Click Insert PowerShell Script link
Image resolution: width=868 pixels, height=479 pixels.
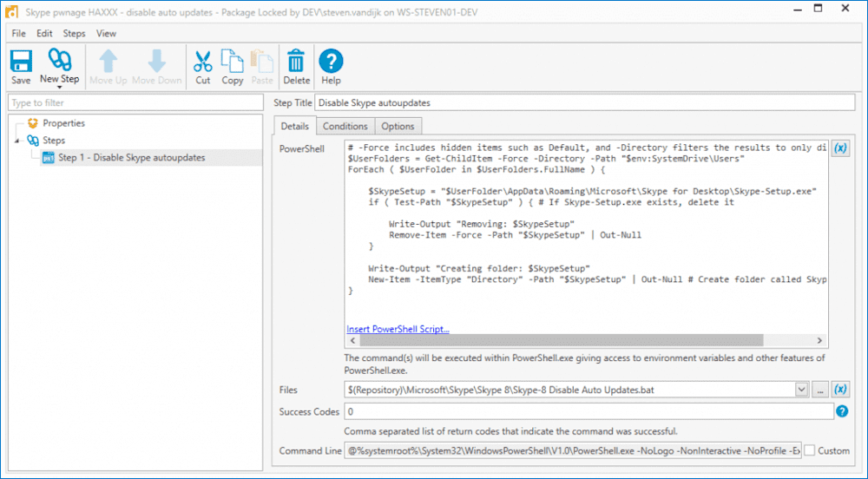[x=398, y=329]
